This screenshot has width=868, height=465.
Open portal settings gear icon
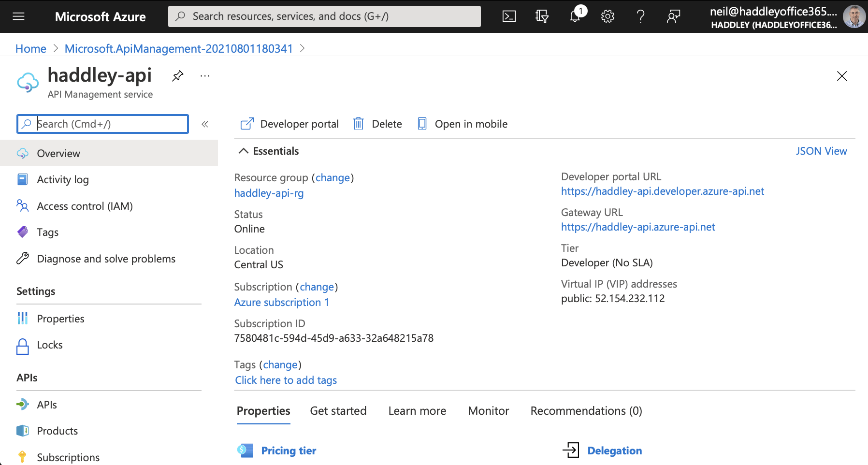click(608, 16)
